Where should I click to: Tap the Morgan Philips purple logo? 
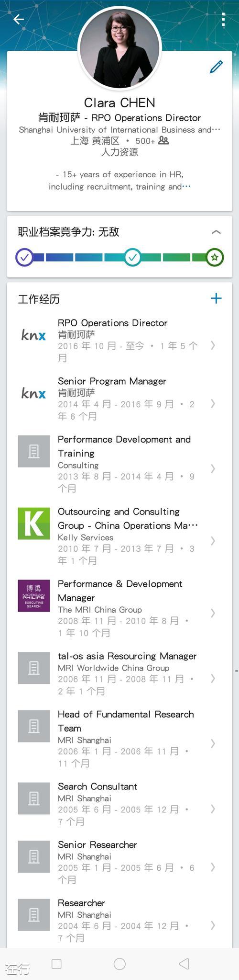[x=33, y=596]
